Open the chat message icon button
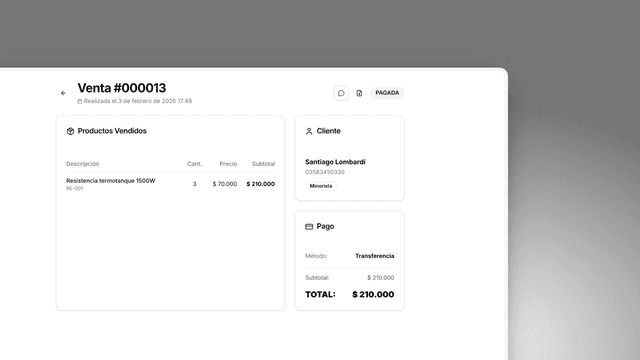Image resolution: width=640 pixels, height=360 pixels. pyautogui.click(x=341, y=93)
